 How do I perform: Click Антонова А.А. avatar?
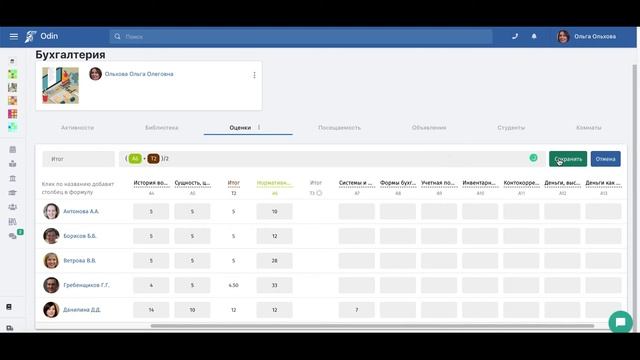coord(51,211)
